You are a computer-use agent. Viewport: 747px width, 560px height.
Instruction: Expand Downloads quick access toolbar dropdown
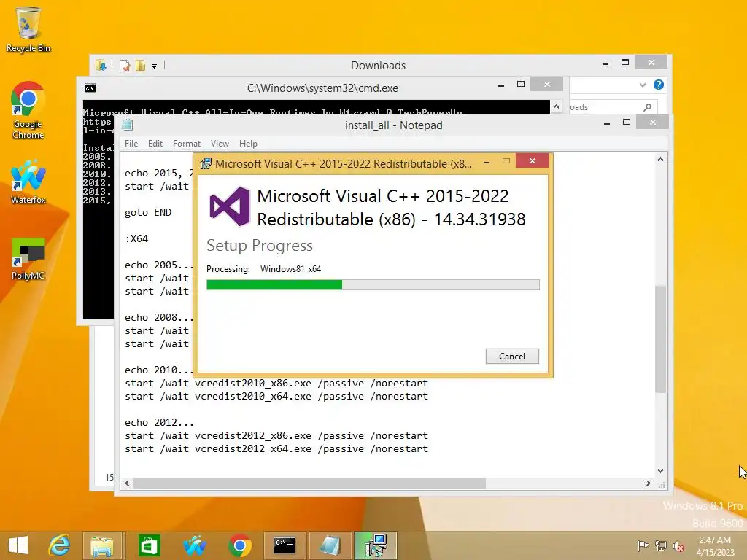[x=155, y=66]
